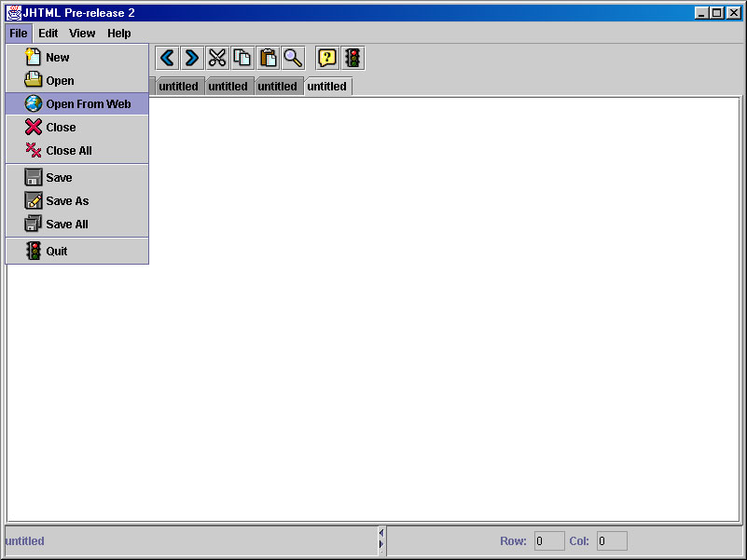Click the forward arrow toolbar icon

pyautogui.click(x=192, y=59)
